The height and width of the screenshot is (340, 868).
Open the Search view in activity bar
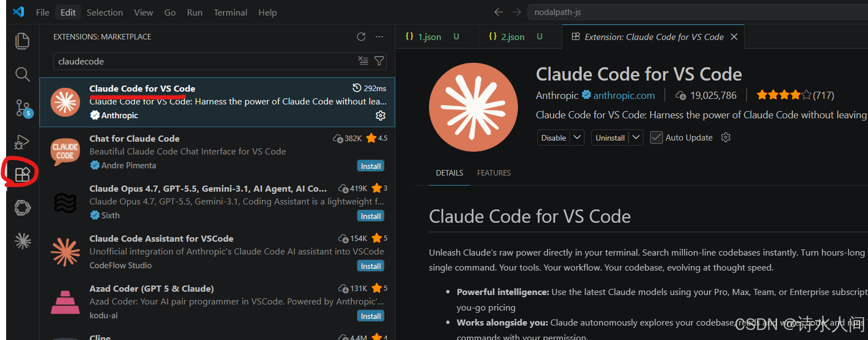pos(22,74)
